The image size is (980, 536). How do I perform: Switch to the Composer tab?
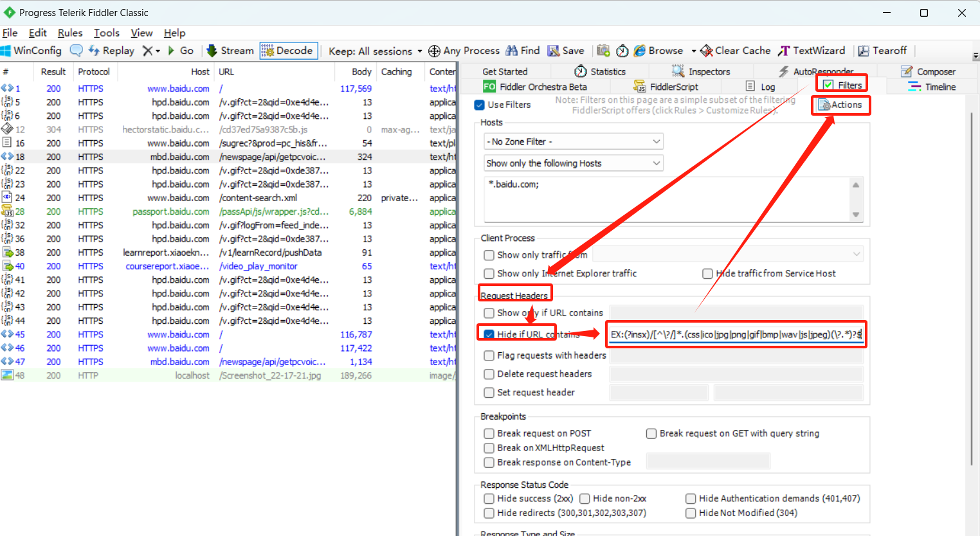tap(928, 72)
